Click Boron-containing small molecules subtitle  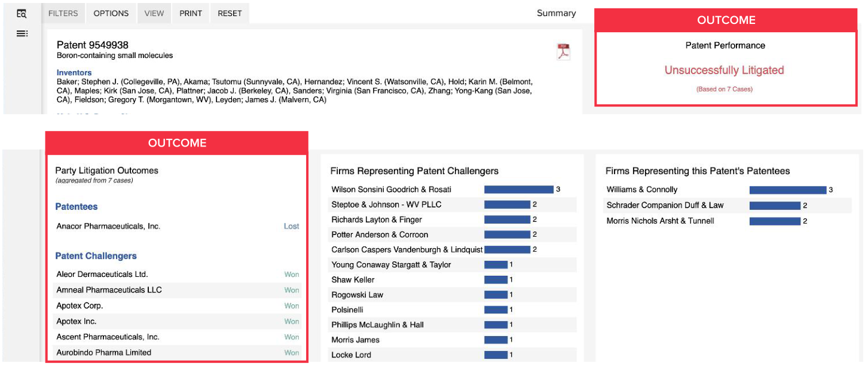[115, 56]
